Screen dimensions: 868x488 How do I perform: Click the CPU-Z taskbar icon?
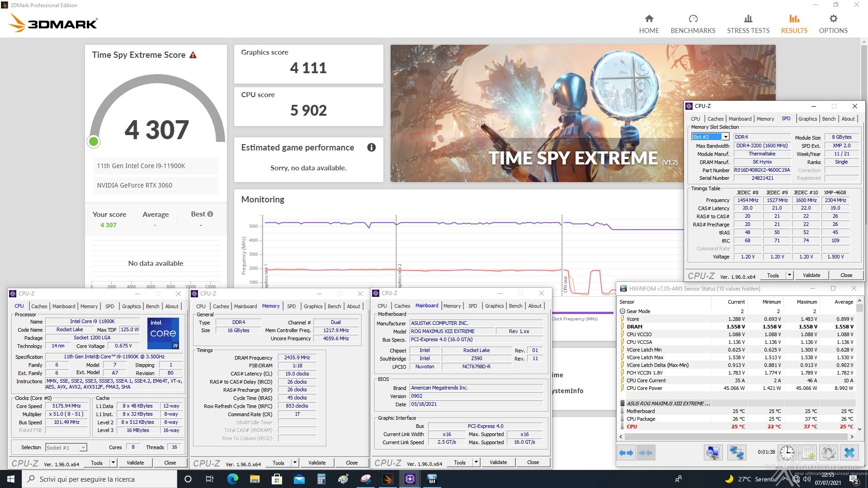(410, 479)
